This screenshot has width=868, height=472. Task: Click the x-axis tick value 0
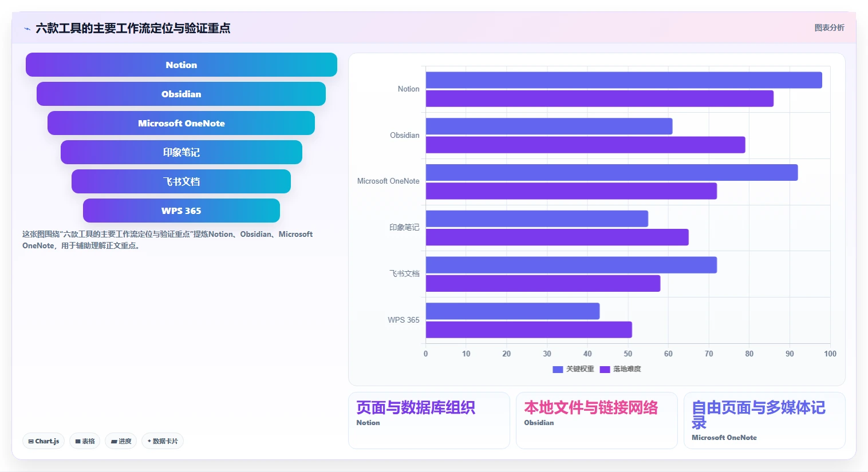(x=425, y=354)
